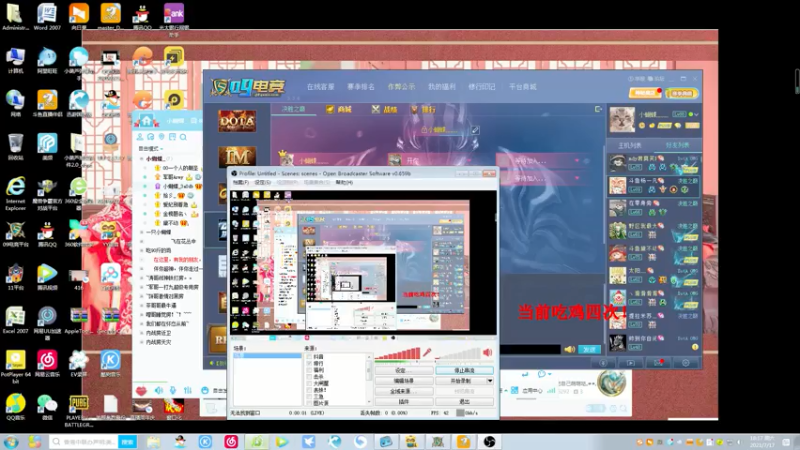Open 腾讯视频 desktop shortcut

point(47,277)
